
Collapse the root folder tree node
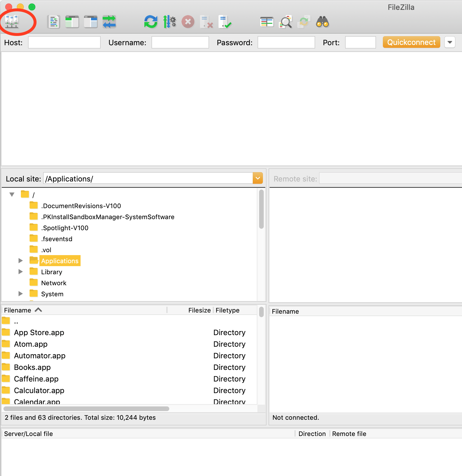click(12, 195)
